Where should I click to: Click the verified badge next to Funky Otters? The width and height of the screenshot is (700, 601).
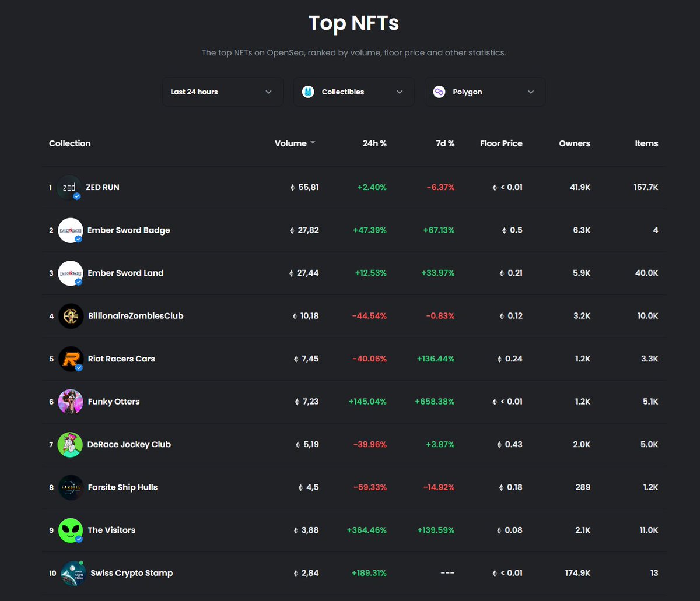(77, 410)
